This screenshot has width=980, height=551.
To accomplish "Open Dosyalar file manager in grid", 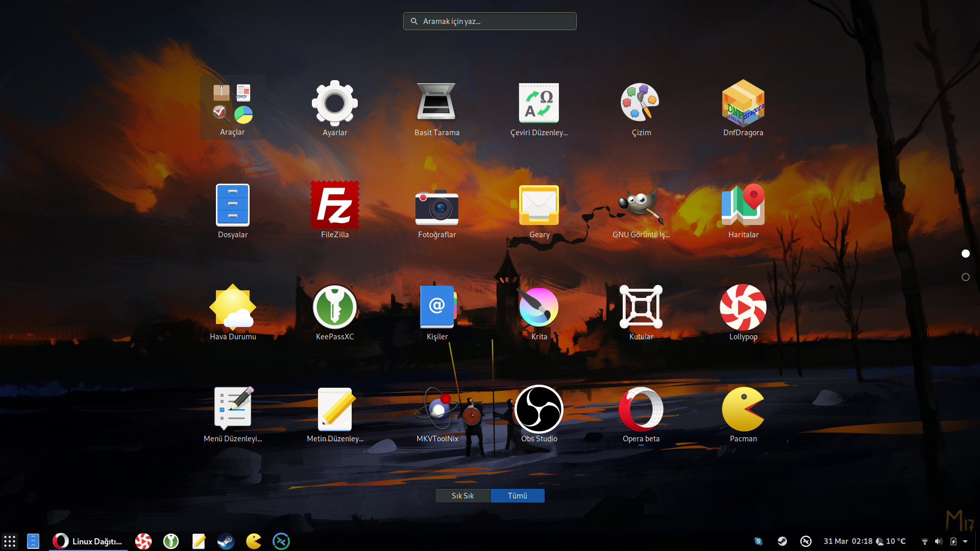I will pos(233,210).
